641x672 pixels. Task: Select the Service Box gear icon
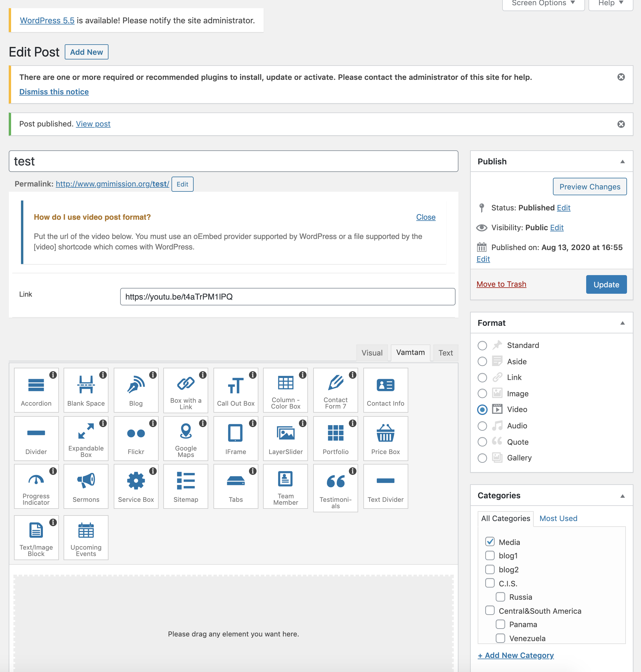click(136, 481)
